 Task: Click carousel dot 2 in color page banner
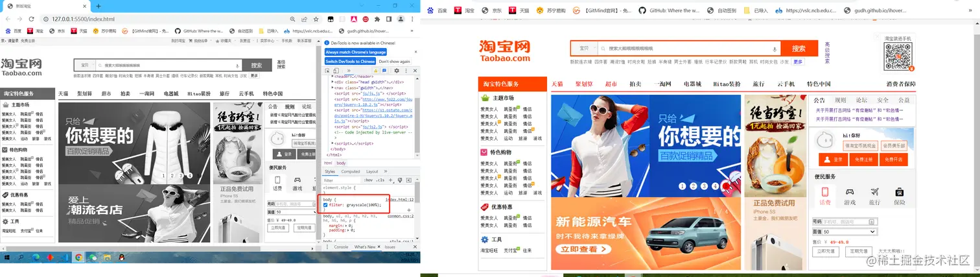pyautogui.click(x=694, y=186)
